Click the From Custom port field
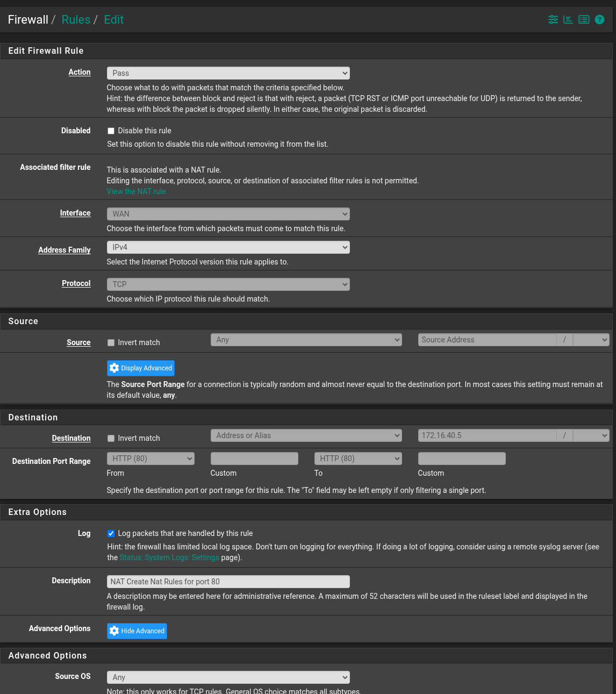The image size is (616, 694). 254,459
